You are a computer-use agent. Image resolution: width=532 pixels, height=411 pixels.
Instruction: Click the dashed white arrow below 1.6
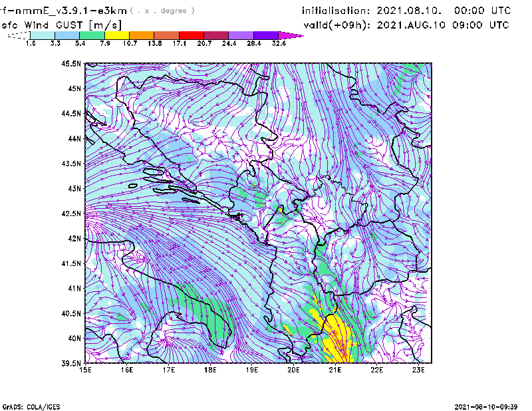(x=19, y=35)
